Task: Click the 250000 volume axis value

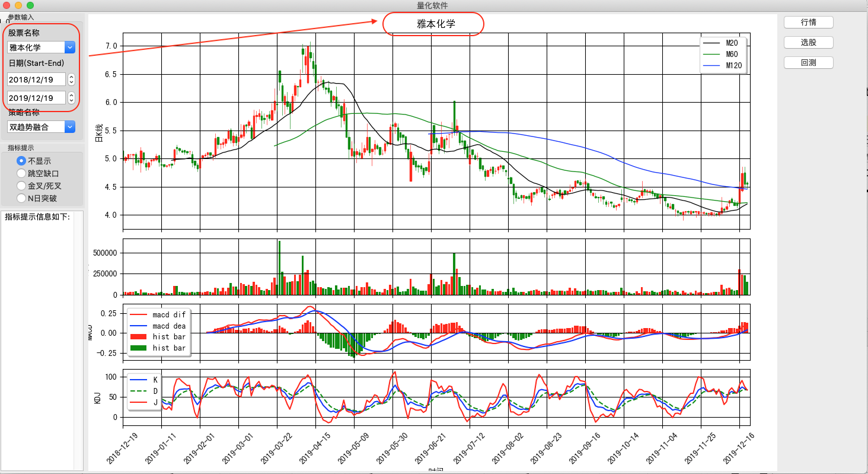Action: (106, 273)
